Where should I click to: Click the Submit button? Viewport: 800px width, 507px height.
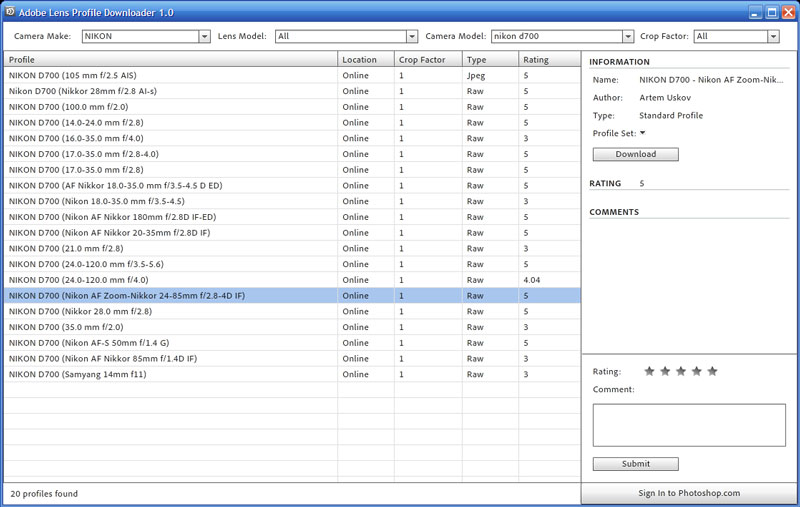636,464
